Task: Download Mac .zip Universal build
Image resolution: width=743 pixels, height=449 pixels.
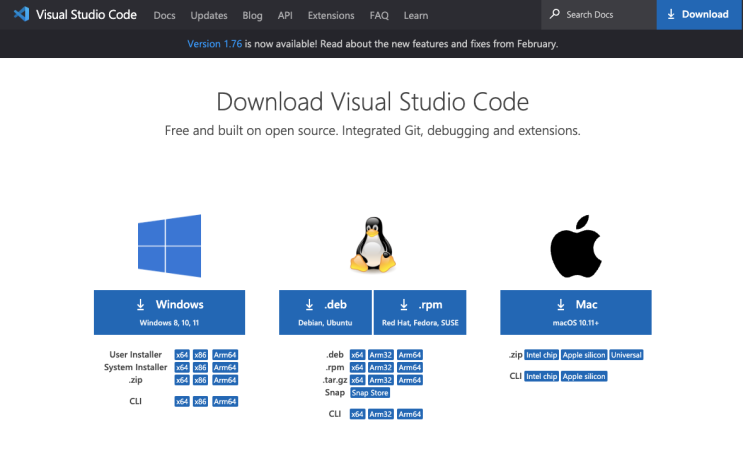Action: 626,355
